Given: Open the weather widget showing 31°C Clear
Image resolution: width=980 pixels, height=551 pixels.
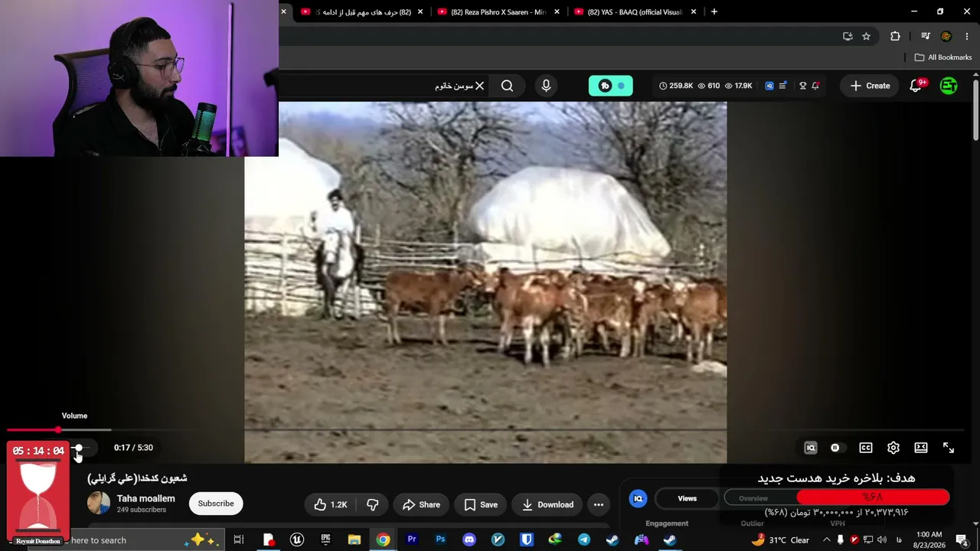Looking at the screenshot, I should click(x=780, y=540).
